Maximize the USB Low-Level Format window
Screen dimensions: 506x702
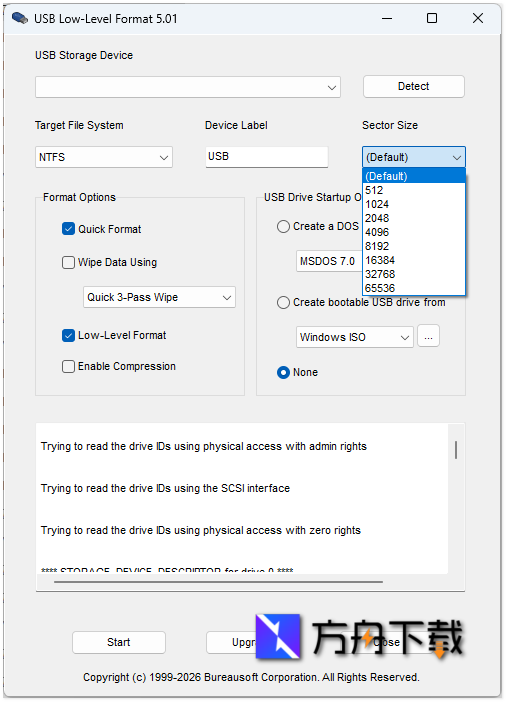(432, 18)
